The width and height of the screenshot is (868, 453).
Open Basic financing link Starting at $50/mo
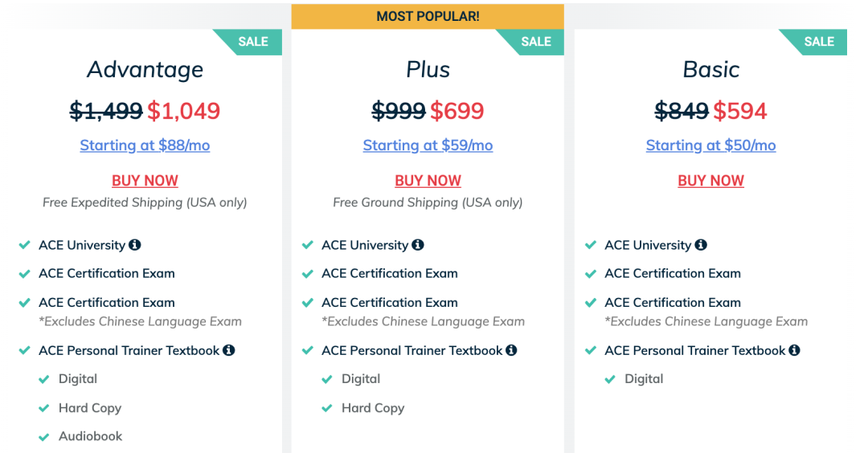[710, 145]
